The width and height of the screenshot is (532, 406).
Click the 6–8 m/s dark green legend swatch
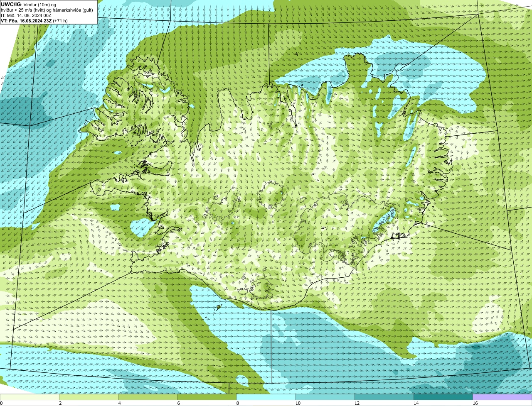pyautogui.click(x=207, y=397)
